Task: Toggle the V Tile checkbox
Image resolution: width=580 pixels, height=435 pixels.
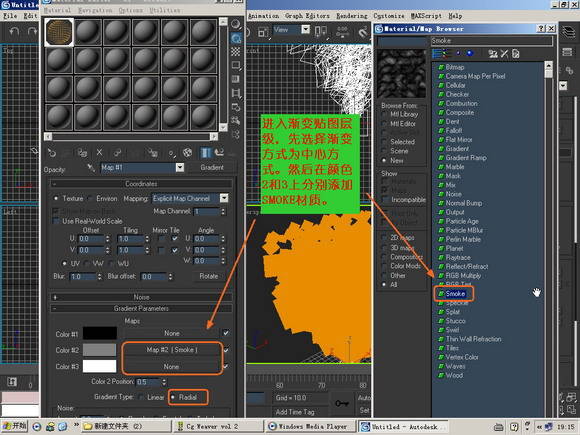Action: tap(175, 250)
